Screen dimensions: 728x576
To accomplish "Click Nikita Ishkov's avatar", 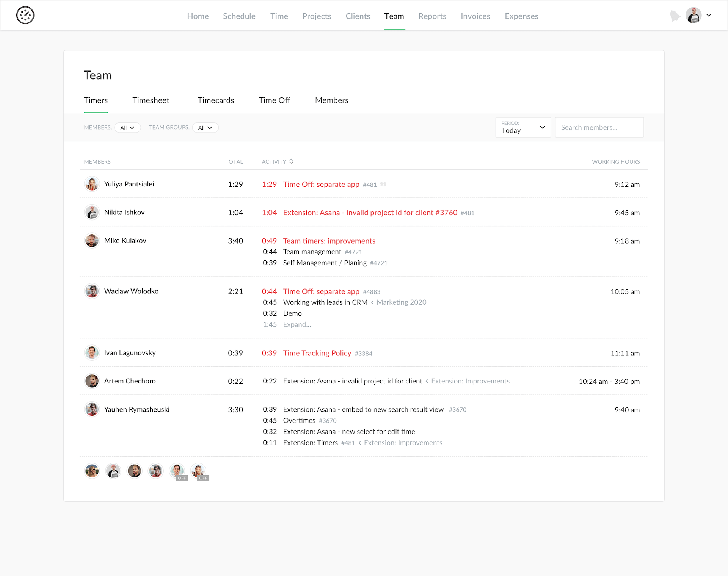I will pos(92,212).
